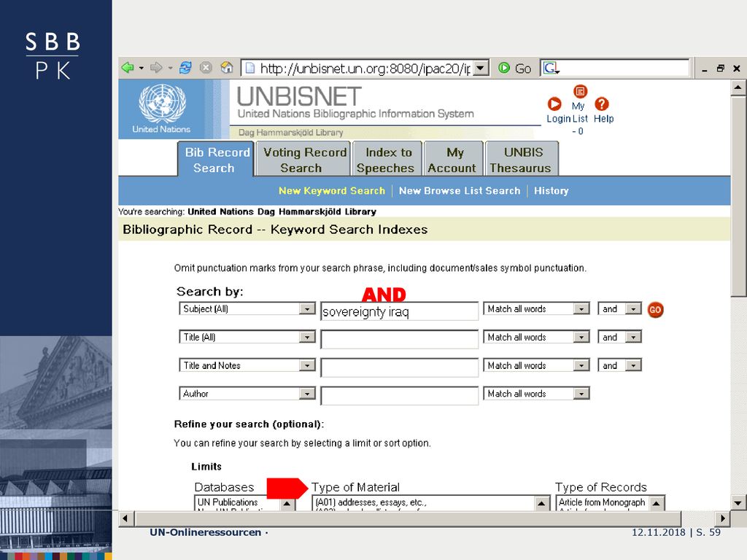The height and width of the screenshot is (560, 747).
Task: Click the page's horizontal scrollbar thumb
Action: (x=408, y=518)
